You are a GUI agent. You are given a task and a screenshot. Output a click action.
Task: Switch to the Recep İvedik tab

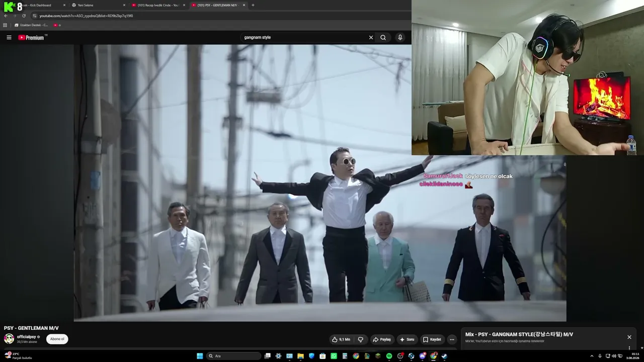click(158, 5)
